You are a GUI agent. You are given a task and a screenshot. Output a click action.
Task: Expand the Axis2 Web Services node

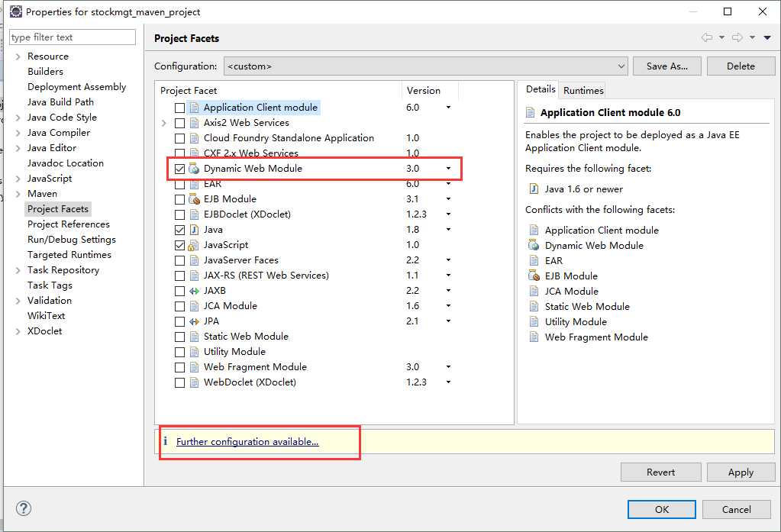tap(164, 123)
